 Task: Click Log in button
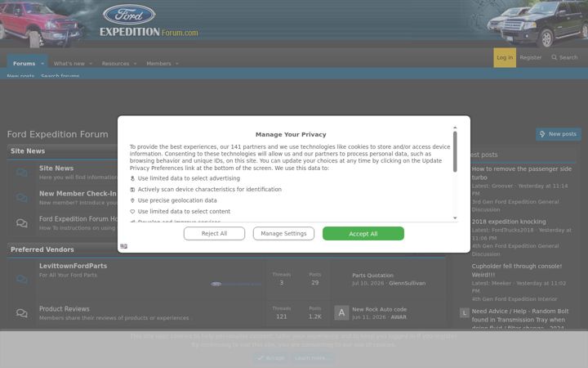[x=505, y=57]
